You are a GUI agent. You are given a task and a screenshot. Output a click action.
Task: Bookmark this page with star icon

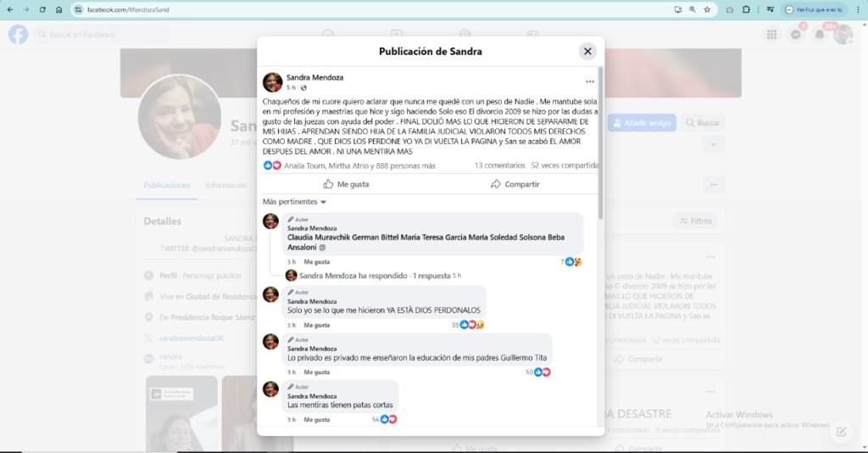pos(707,9)
